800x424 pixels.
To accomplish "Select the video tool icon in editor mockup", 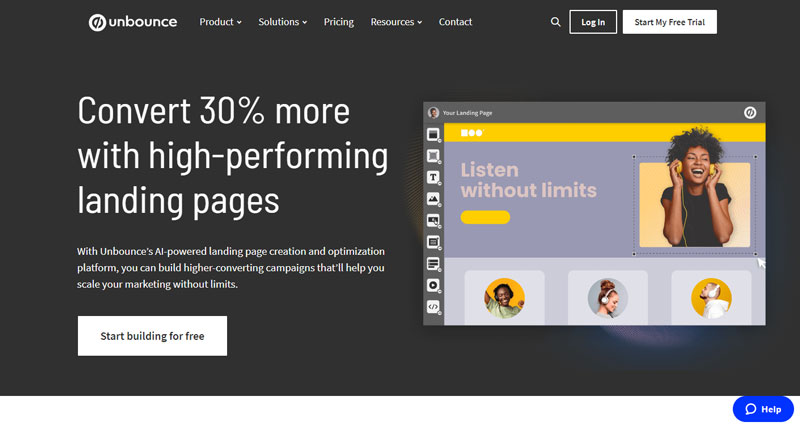I will click(x=433, y=285).
